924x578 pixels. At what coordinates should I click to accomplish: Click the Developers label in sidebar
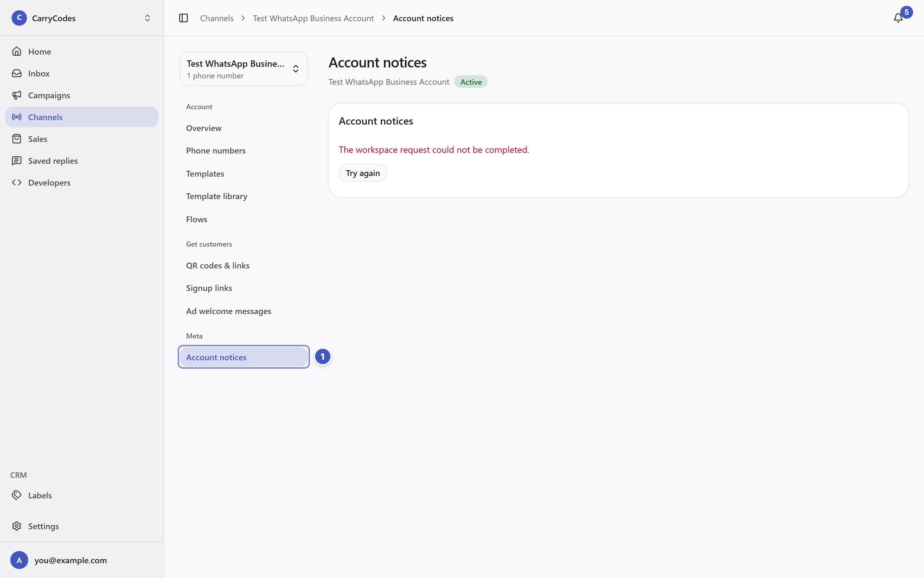coord(49,183)
